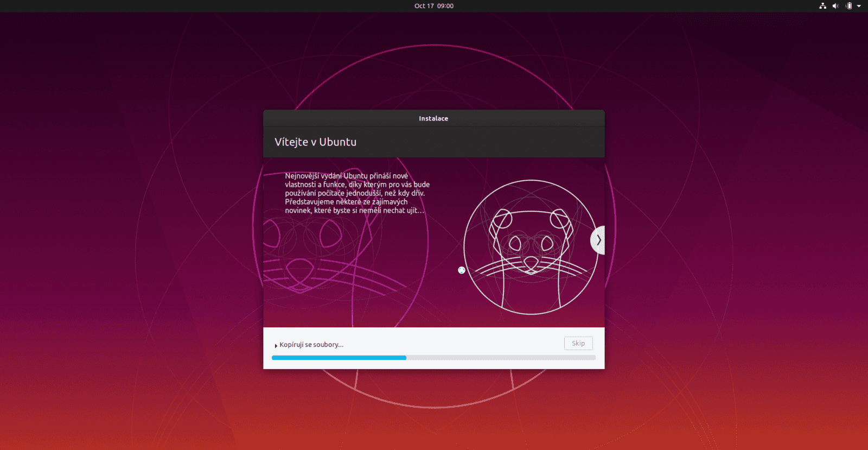
Task: Click the 'Instalace' window title
Action: point(433,118)
